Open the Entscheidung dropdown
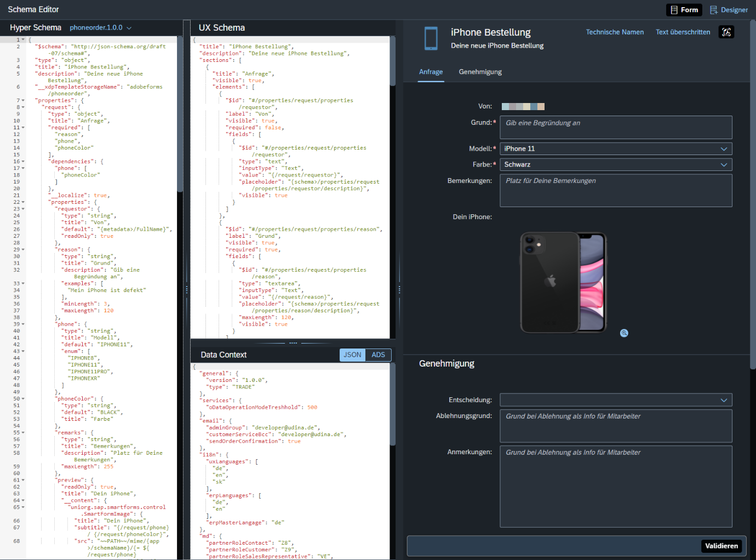The height and width of the screenshot is (560, 756). (616, 400)
